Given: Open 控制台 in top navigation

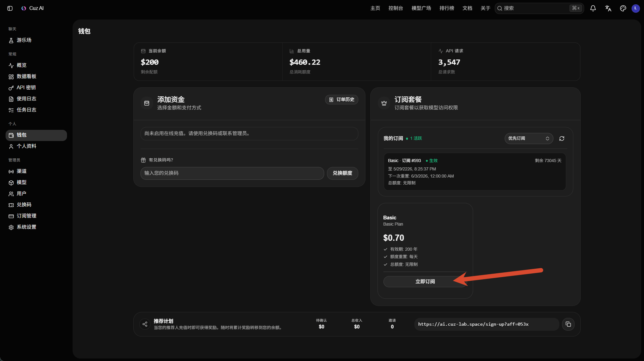Looking at the screenshot, I should pos(396,8).
